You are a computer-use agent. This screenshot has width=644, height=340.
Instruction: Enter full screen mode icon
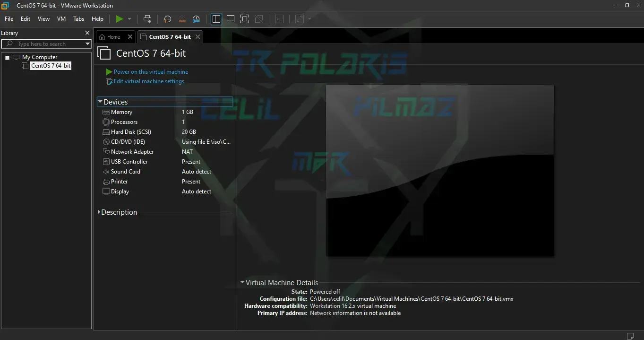tap(245, 19)
